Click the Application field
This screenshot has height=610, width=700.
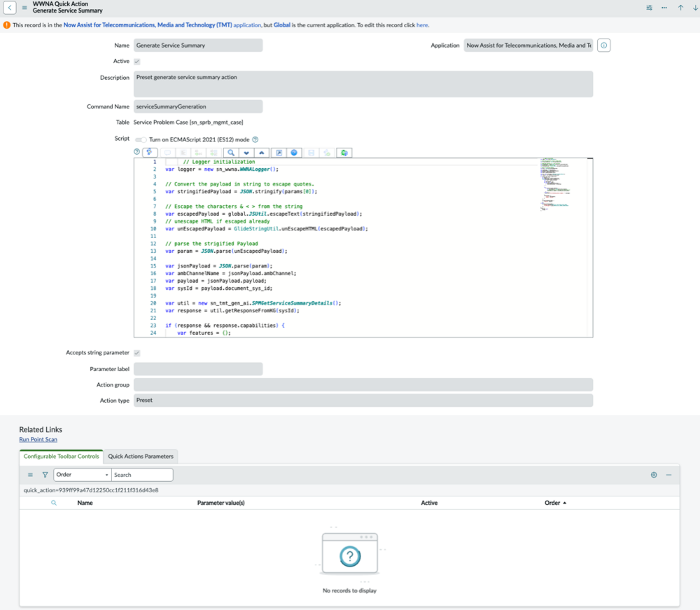pos(528,45)
